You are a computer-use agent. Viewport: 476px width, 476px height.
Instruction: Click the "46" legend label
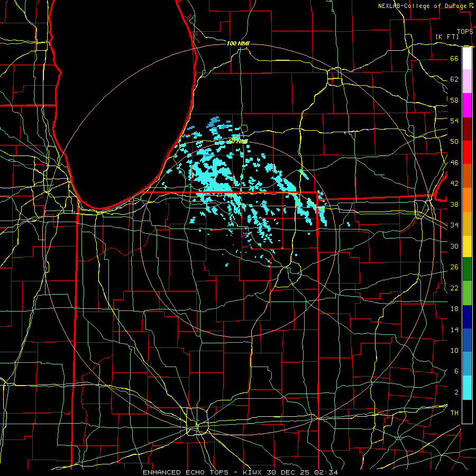(x=454, y=163)
